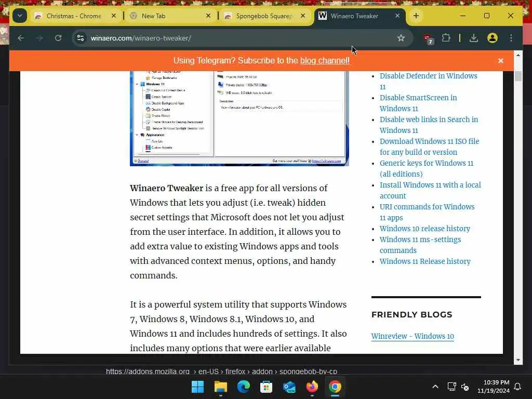Viewport: 532px width, 399px height.
Task: Open Outlook from taskbar
Action: (x=289, y=387)
